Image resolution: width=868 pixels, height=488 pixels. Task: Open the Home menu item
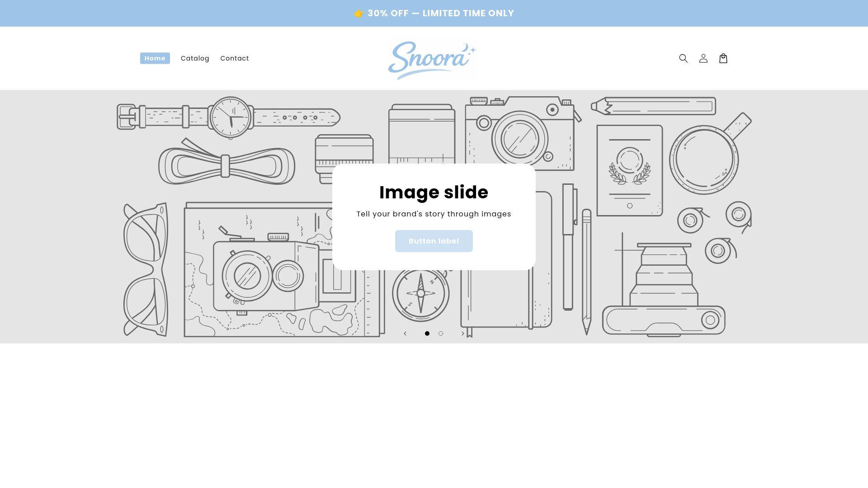click(155, 58)
